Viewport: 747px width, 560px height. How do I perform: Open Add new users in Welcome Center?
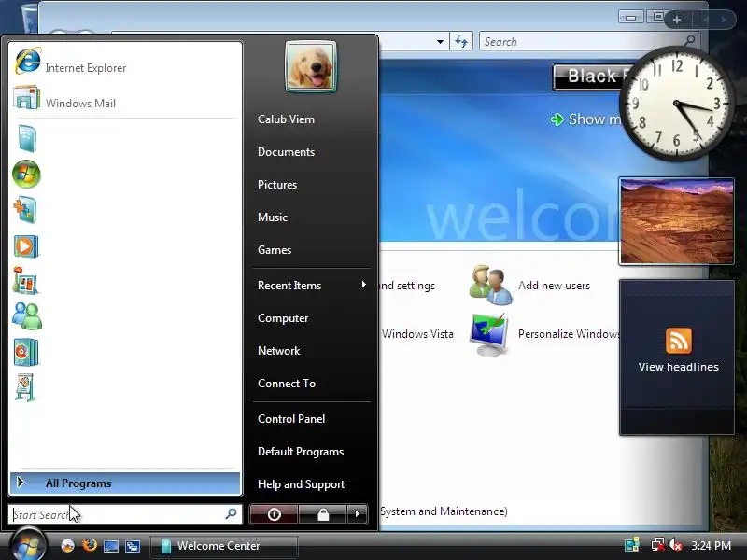click(x=554, y=286)
